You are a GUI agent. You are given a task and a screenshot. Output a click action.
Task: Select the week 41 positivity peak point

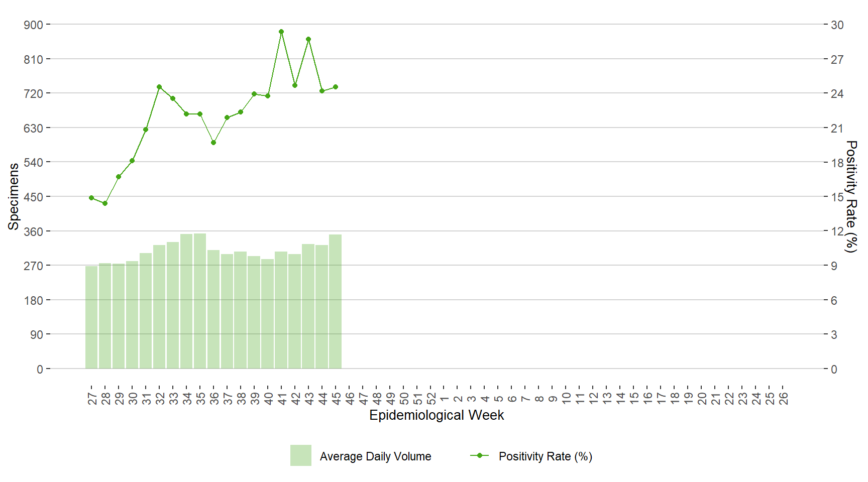281,32
